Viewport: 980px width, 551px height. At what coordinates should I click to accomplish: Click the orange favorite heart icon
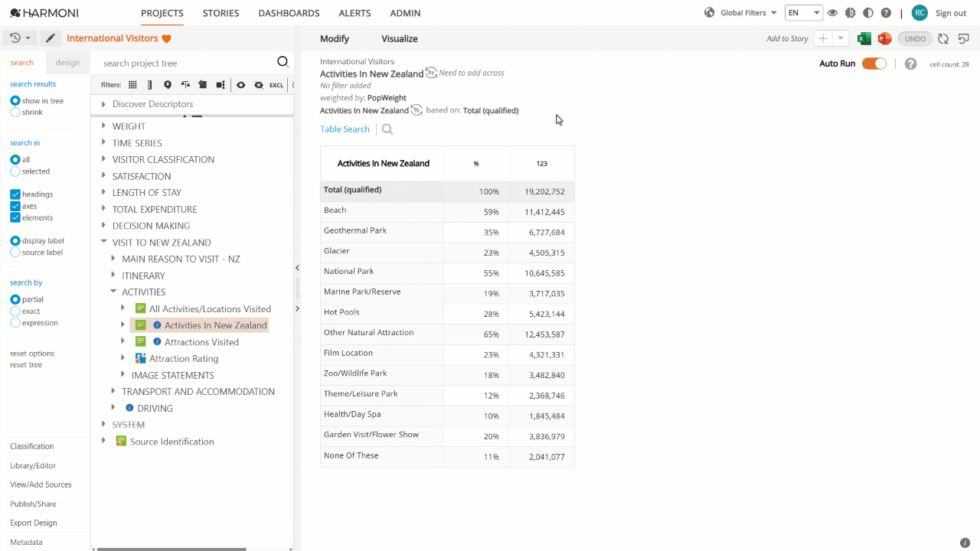[x=166, y=39]
